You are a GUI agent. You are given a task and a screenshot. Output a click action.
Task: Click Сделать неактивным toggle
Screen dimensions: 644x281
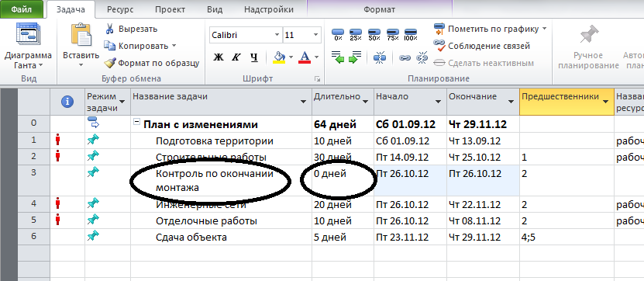[484, 63]
